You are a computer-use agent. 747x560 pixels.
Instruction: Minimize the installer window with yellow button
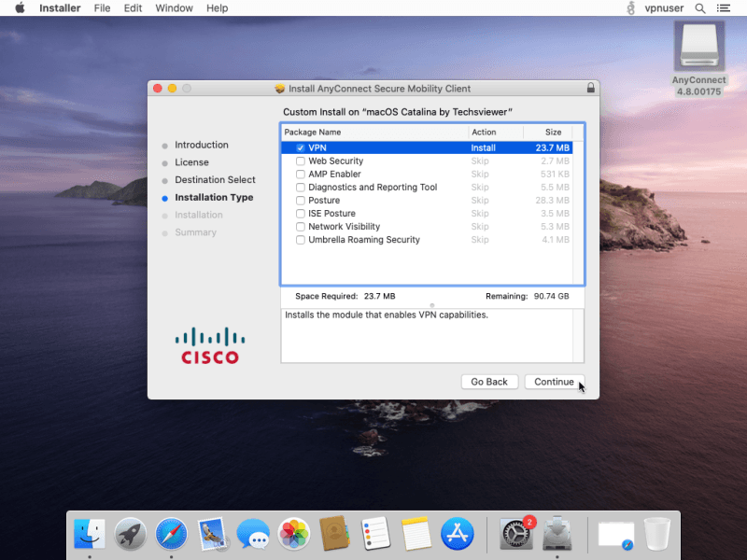coord(173,88)
